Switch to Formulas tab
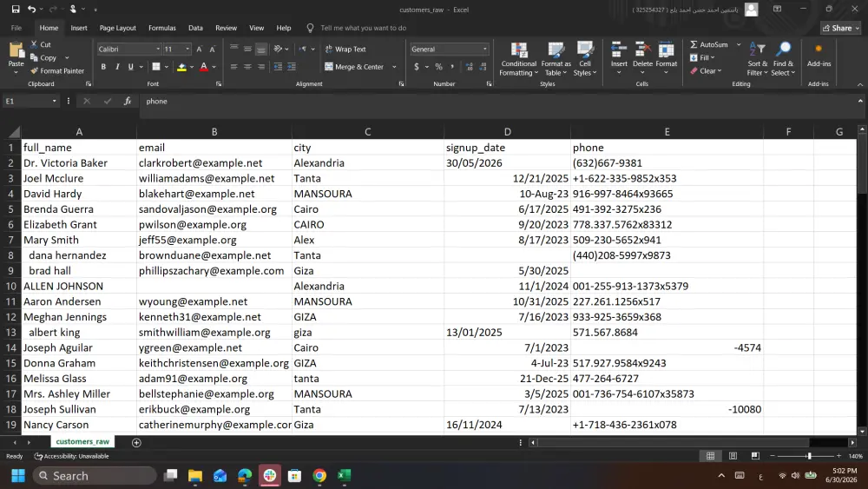This screenshot has height=489, width=868. tap(162, 28)
